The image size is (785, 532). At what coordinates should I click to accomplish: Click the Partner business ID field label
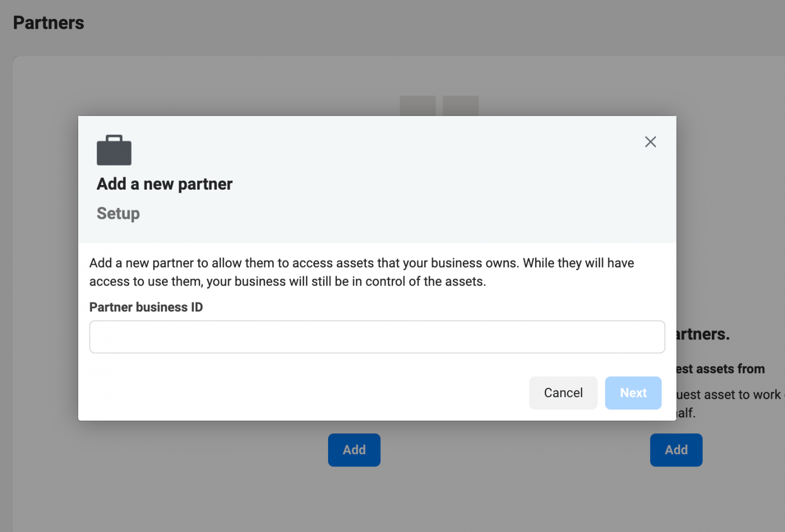tap(146, 307)
